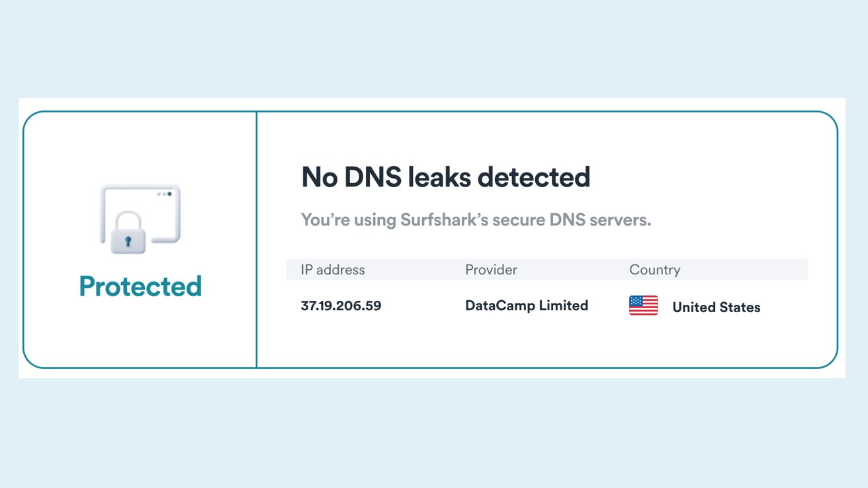Click the United States country label
Viewport: 868px width, 488px height.
pyautogui.click(x=716, y=307)
